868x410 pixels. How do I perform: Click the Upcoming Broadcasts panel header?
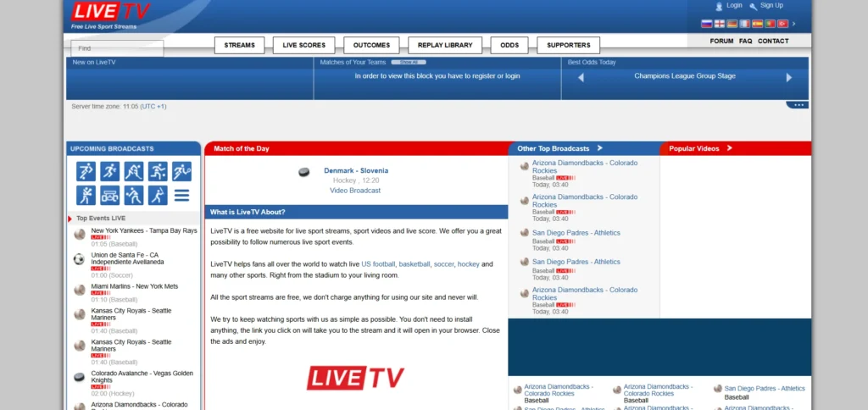(x=133, y=148)
